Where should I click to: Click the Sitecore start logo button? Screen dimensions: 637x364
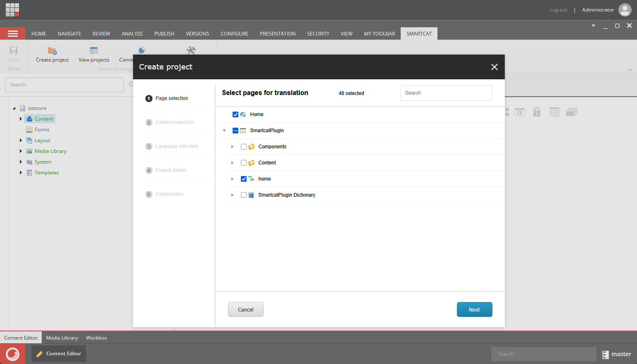(13, 354)
